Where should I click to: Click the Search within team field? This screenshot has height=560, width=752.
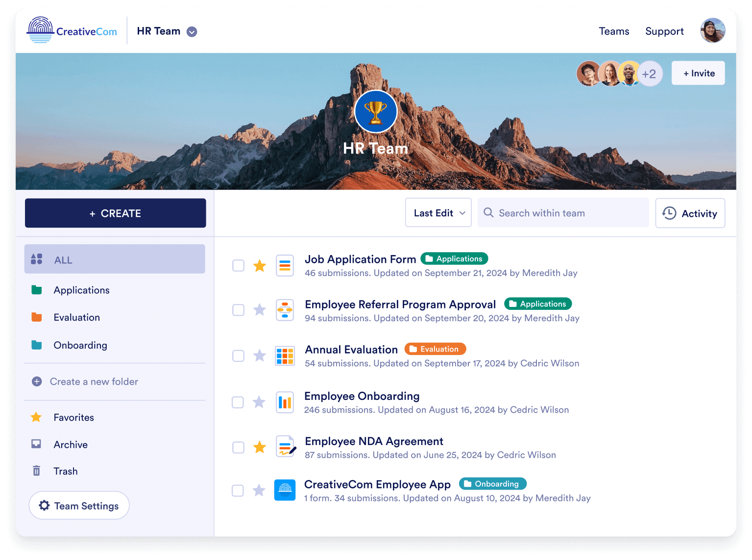tap(563, 213)
